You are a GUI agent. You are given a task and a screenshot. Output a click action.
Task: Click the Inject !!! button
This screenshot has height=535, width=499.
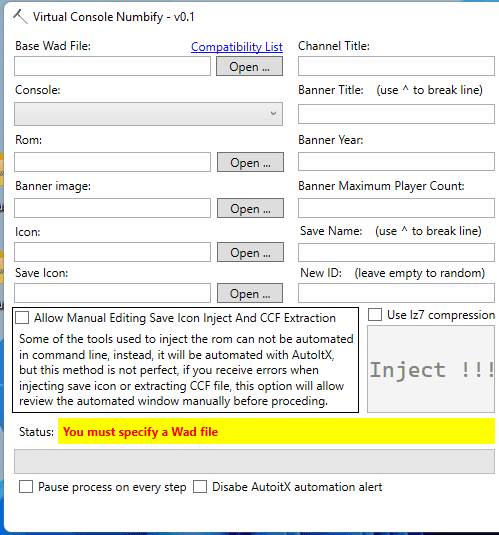tap(431, 369)
